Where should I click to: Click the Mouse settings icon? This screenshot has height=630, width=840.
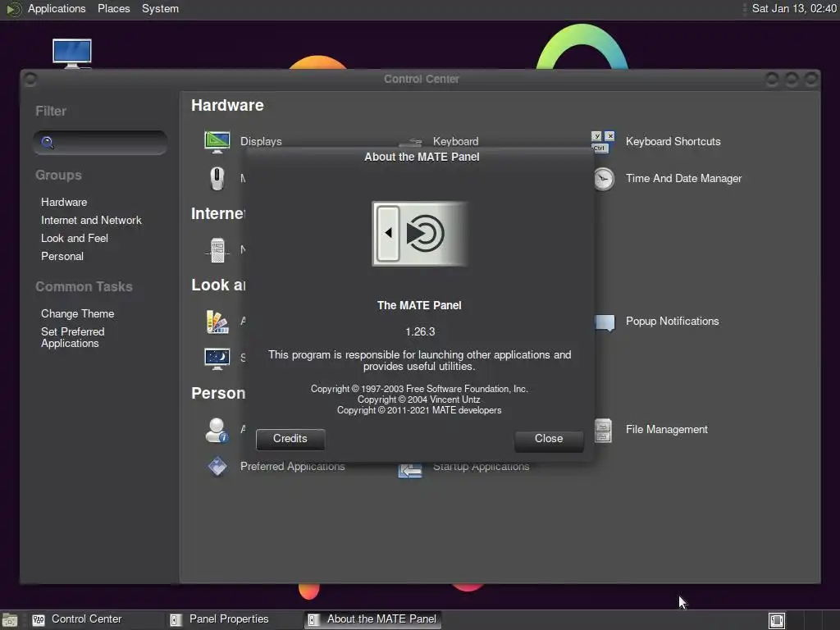[x=217, y=178]
